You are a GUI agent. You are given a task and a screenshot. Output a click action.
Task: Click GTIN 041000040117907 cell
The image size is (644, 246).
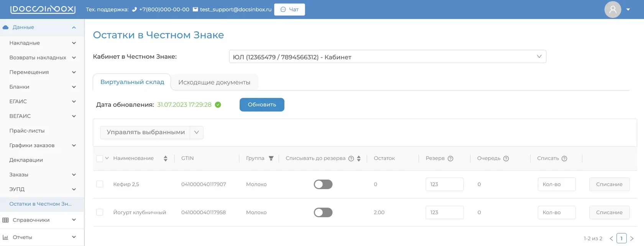pos(204,184)
